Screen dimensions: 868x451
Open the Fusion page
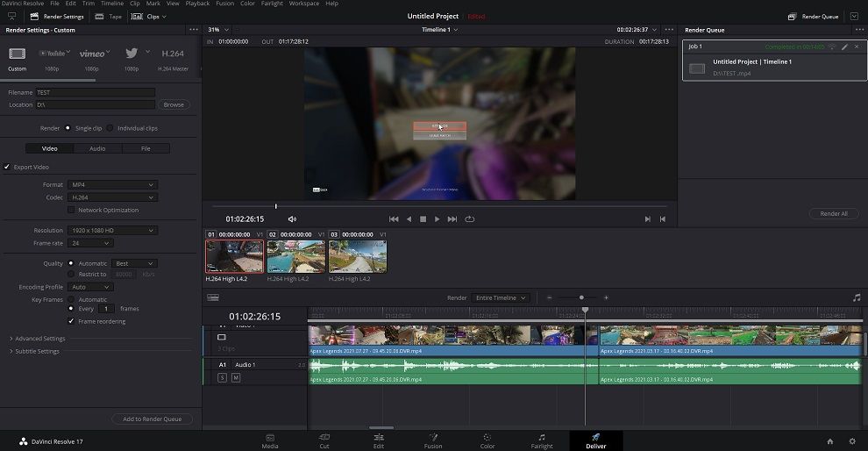pyautogui.click(x=433, y=441)
